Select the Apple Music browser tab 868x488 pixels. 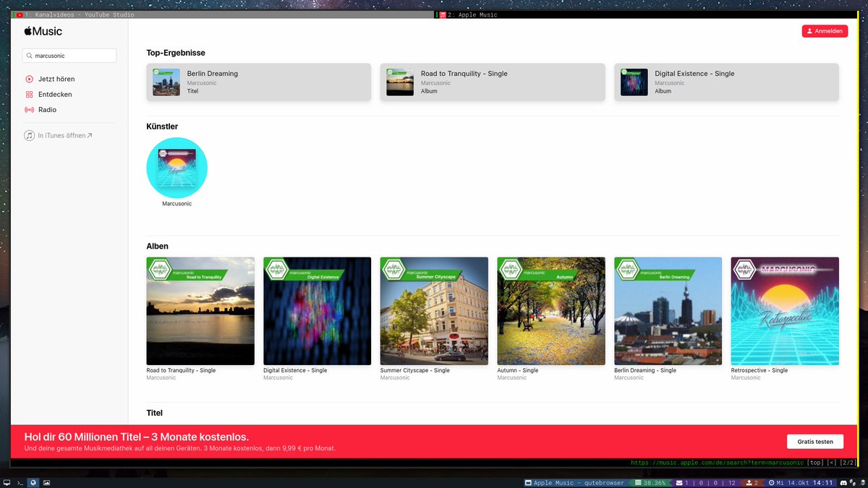click(x=647, y=14)
